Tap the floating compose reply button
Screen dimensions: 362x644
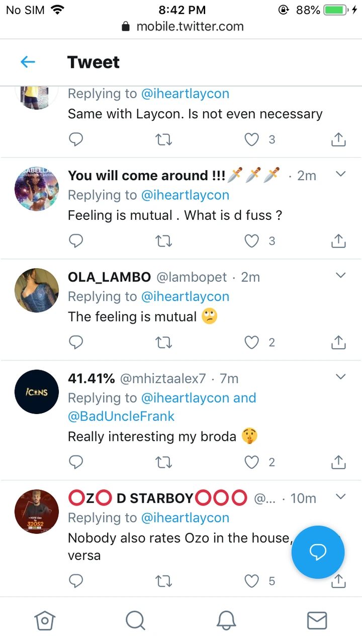coord(318,552)
